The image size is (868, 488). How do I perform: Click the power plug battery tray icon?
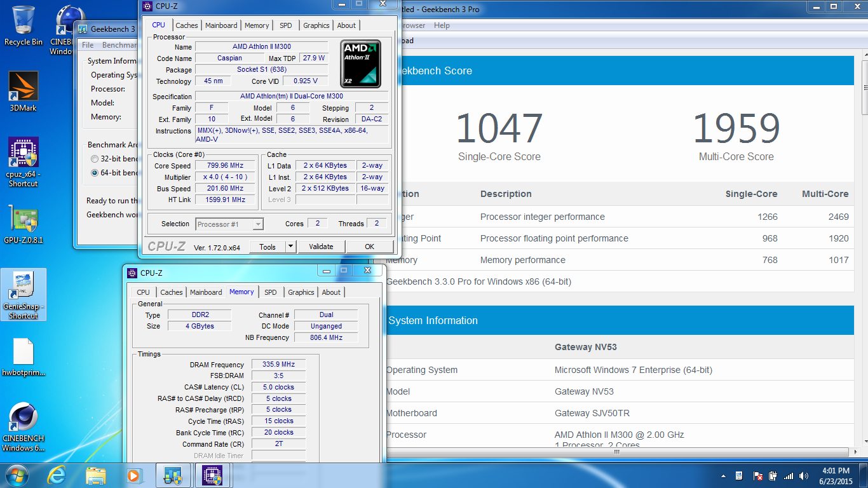773,476
